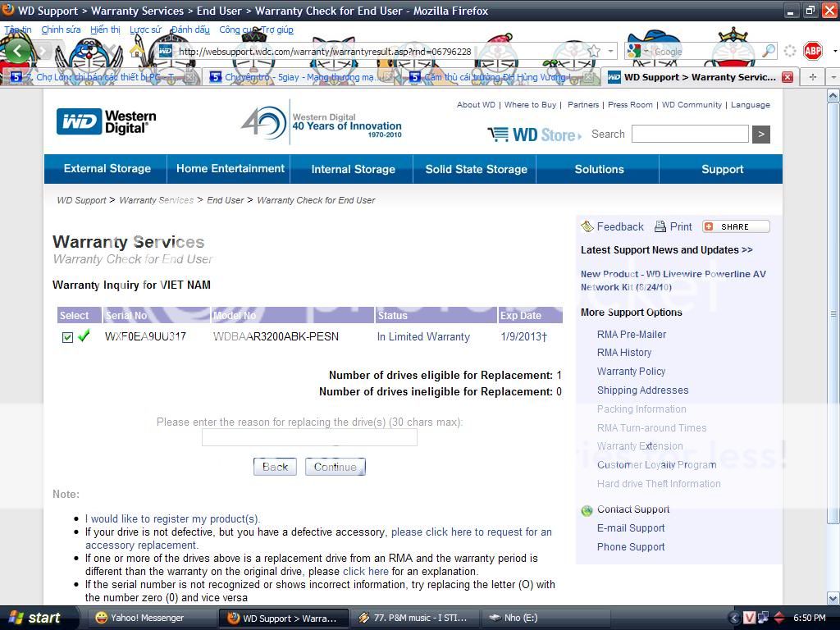Open the Warranty Policy link
Screen dimensions: 840x630
pos(631,372)
